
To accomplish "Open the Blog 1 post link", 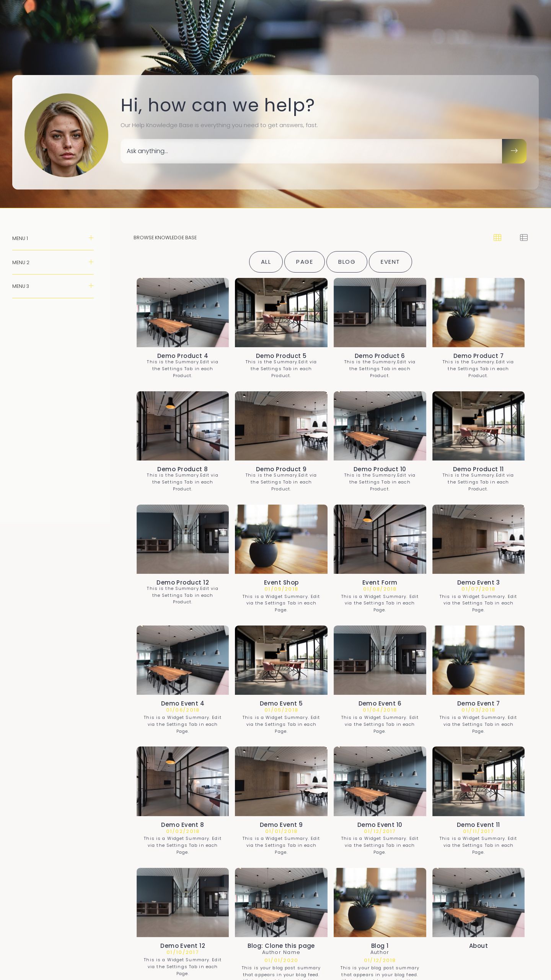I will tap(380, 946).
